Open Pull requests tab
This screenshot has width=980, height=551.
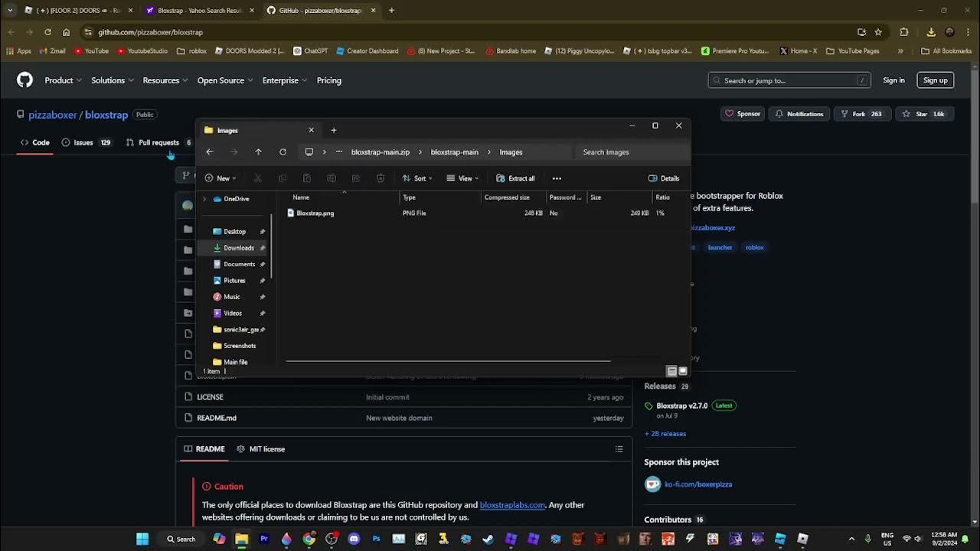158,142
